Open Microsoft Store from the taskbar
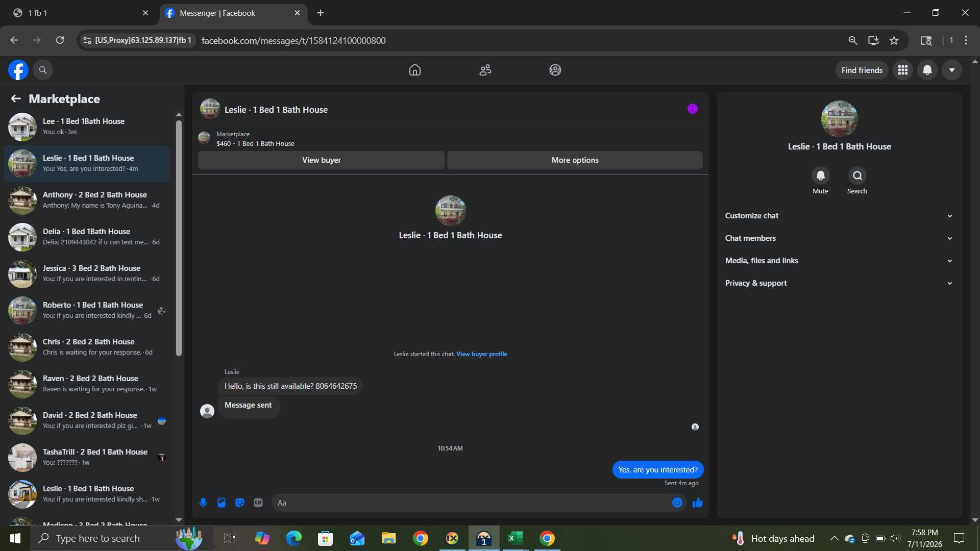980x551 pixels. point(325,538)
